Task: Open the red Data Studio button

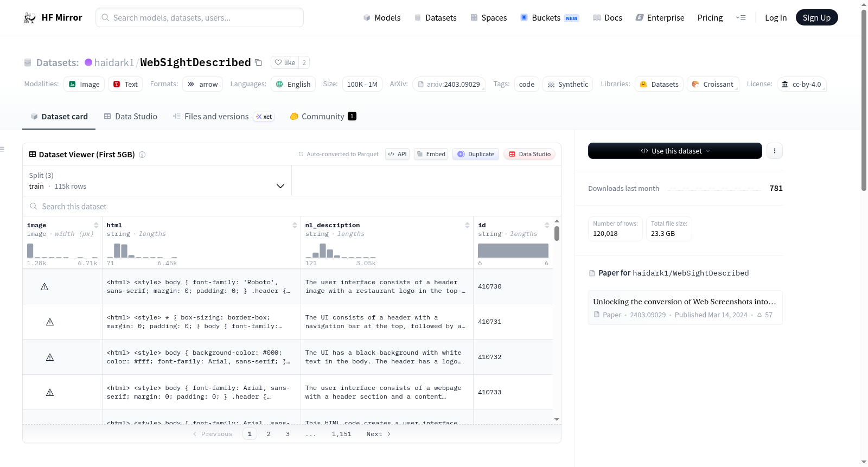Action: click(529, 154)
